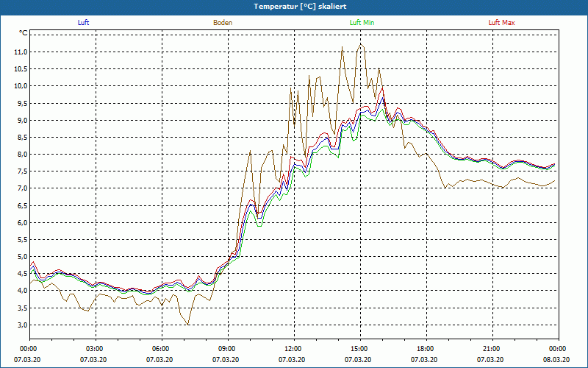Click the 4,0 y-axis value

click(x=22, y=291)
